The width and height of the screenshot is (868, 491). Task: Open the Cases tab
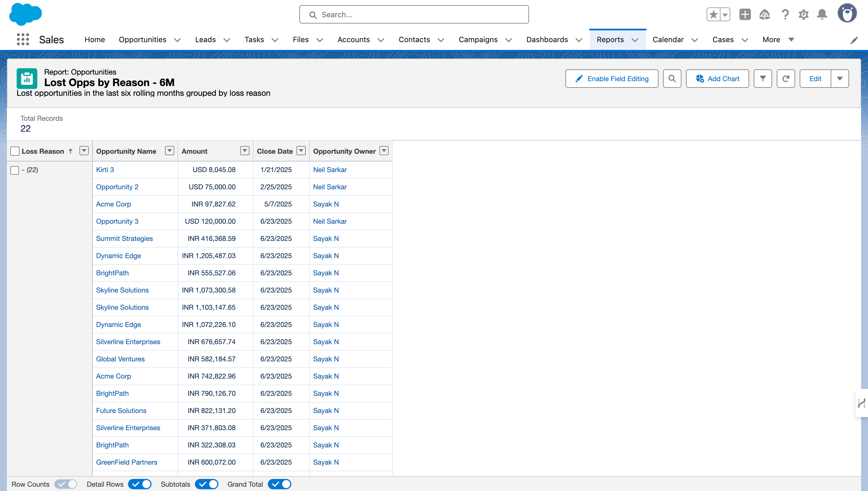tap(723, 40)
